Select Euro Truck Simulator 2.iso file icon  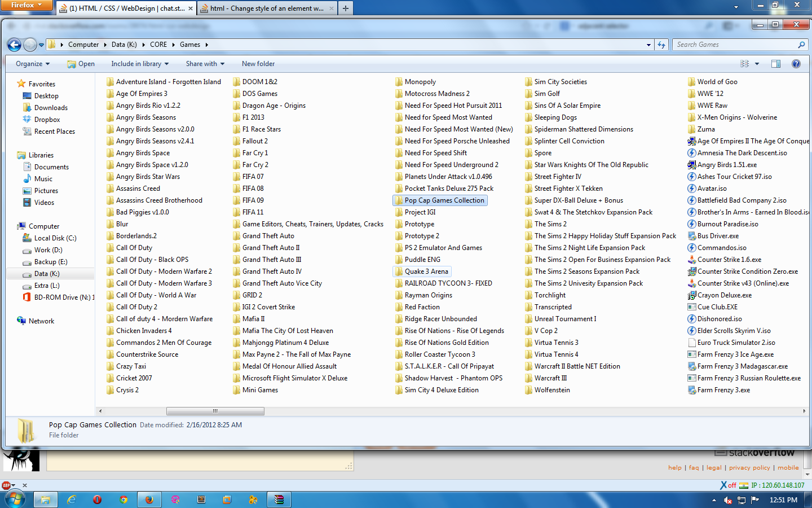pos(692,343)
